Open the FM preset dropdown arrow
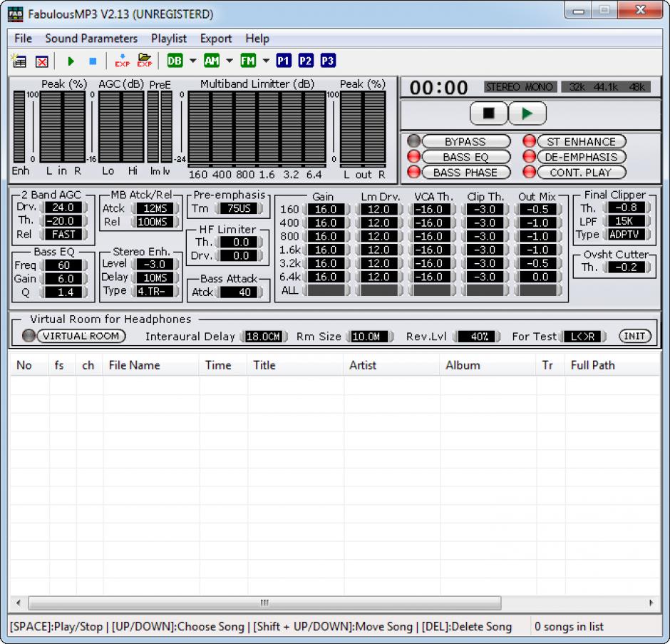Screen dimensions: 670x644 point(266,61)
